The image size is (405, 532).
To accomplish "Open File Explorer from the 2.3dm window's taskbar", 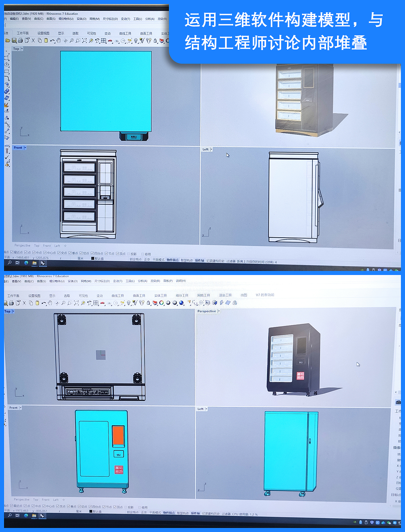I will point(34,515).
